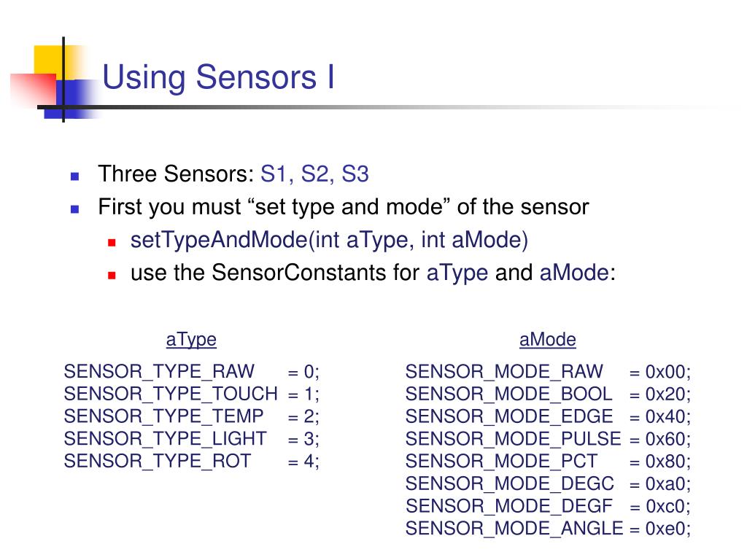Viewport: 747px width, 560px height.
Task: Click the S1, S2, S3 text
Action: pos(314,175)
